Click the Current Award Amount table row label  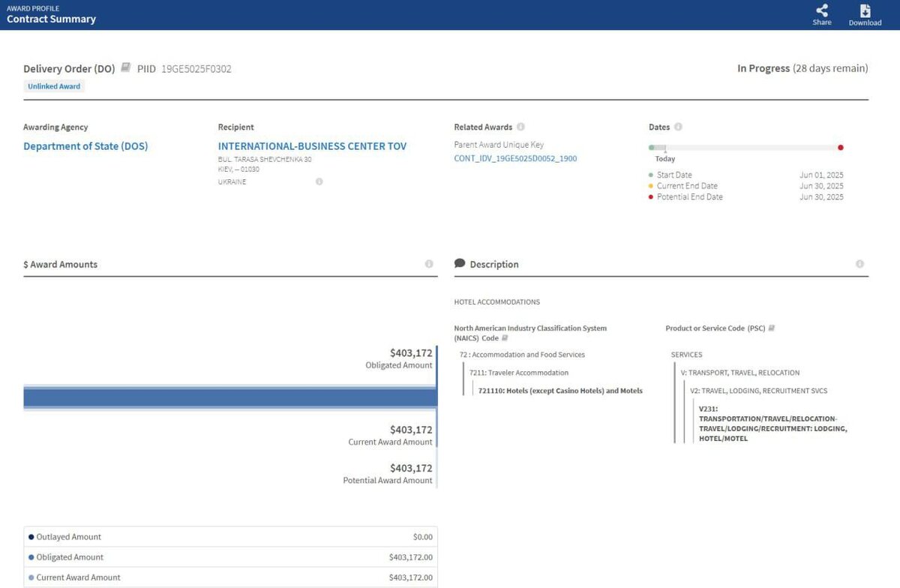[78, 577]
